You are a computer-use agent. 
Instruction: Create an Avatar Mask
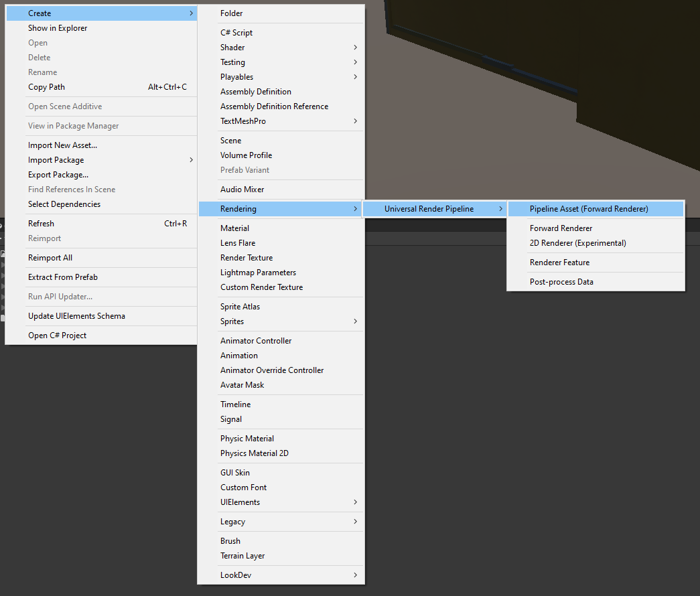[281, 385]
